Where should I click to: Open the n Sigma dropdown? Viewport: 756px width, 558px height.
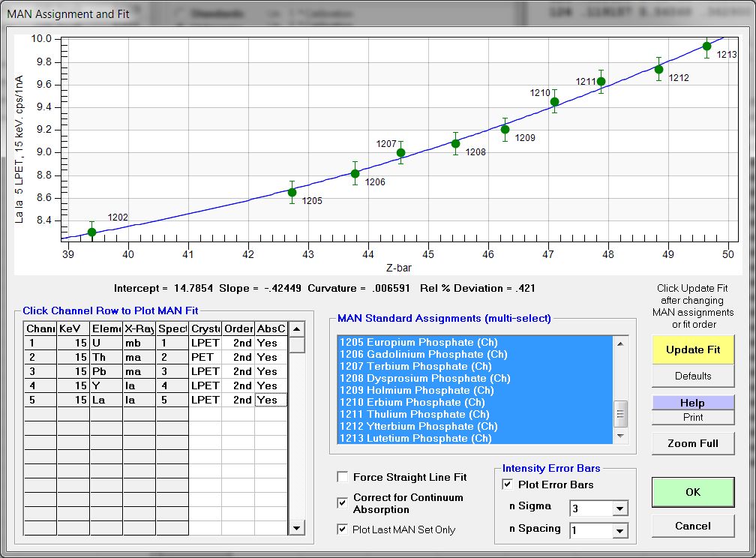click(x=619, y=509)
